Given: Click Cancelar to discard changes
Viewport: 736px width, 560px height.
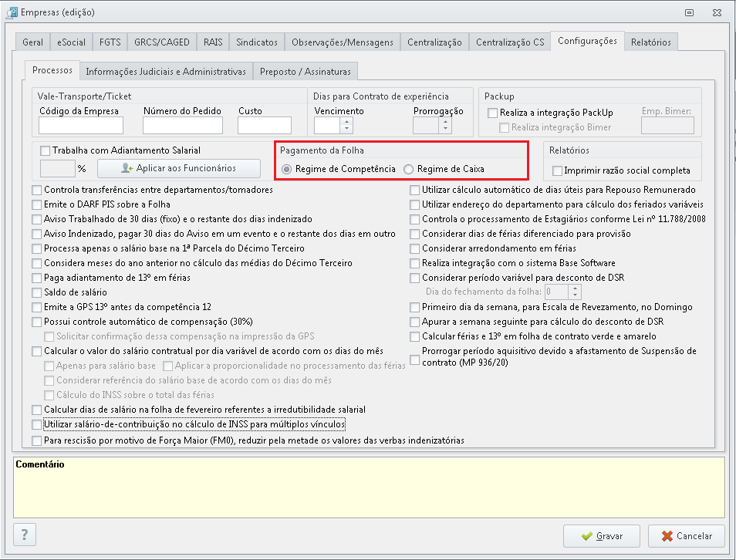Looking at the screenshot, I should pyautogui.click(x=687, y=536).
